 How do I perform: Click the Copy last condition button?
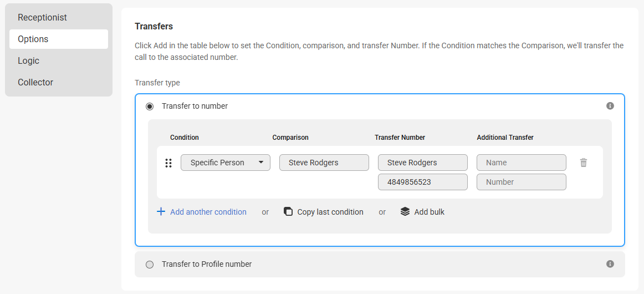(x=324, y=212)
